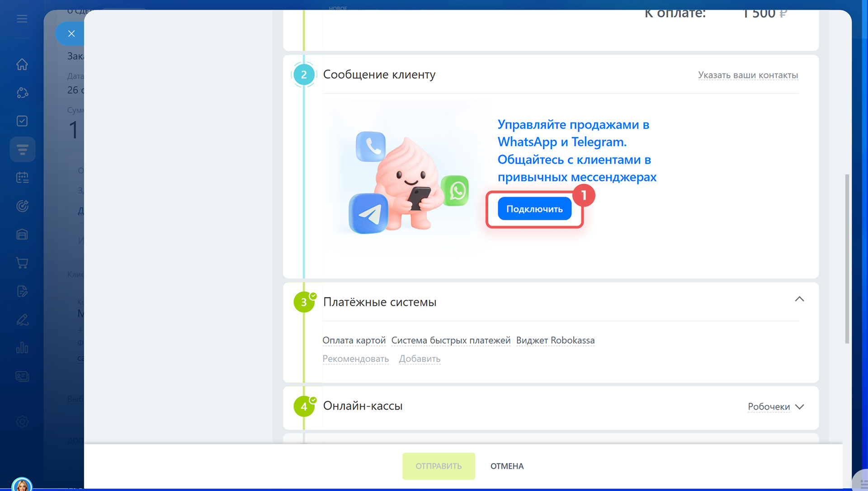Screen dimensions: 868x491
Task: Click ОТМЕНА to cancel
Action: pyautogui.click(x=507, y=466)
